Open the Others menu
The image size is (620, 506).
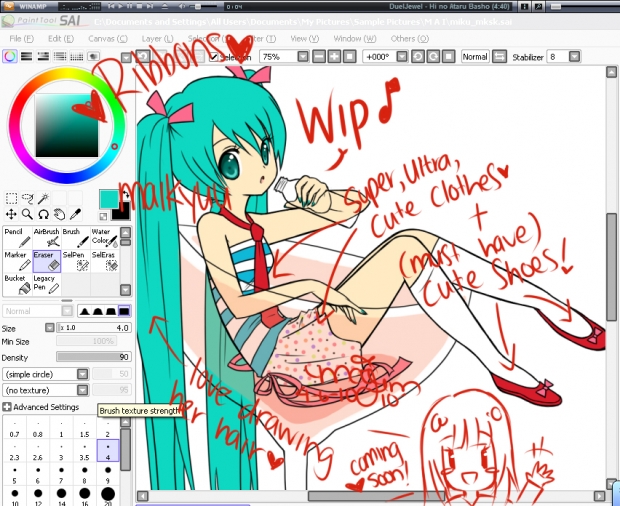click(410, 38)
